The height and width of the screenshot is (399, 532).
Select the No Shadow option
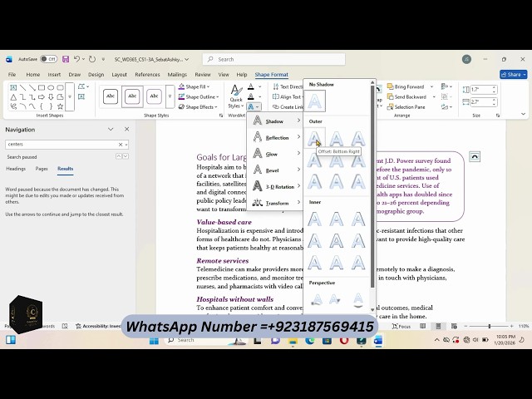(x=314, y=101)
